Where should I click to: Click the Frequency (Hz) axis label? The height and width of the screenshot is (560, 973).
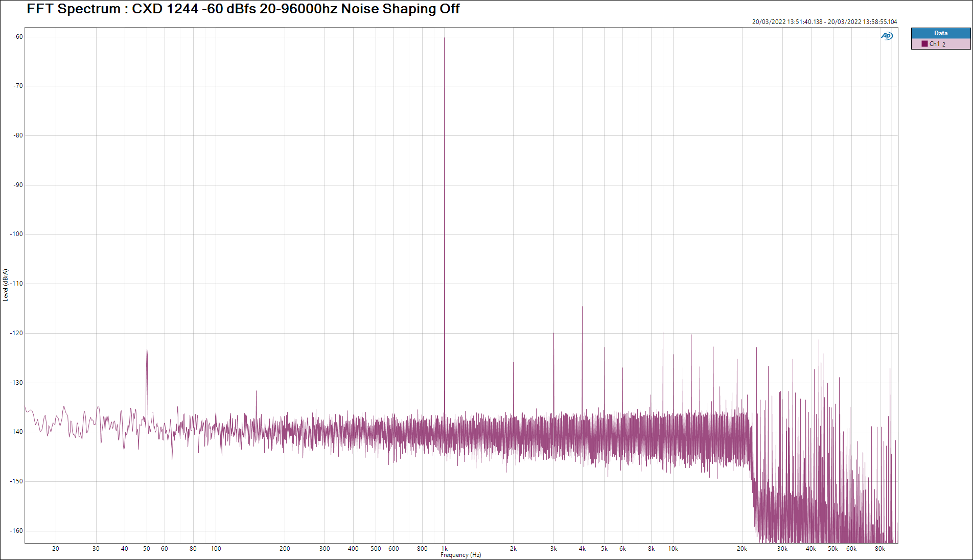(x=460, y=555)
